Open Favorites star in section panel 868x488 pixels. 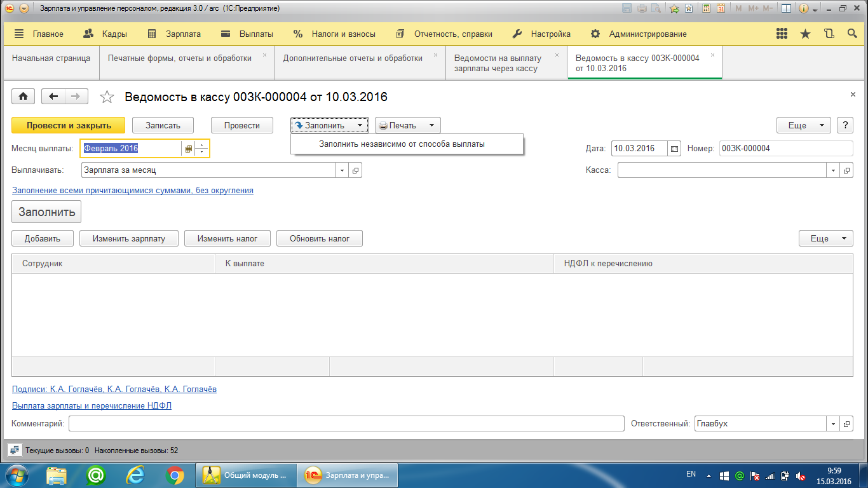coord(805,34)
